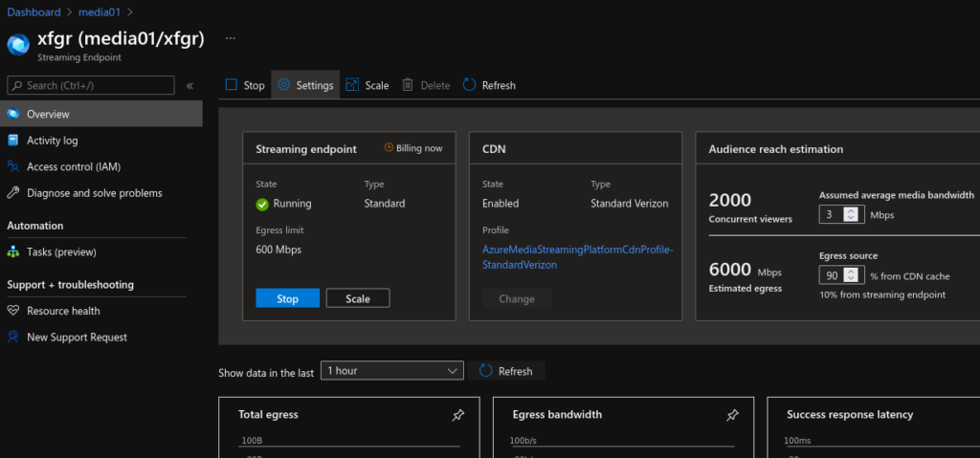Adjust the average media bandwidth stepper arrows
980x458 pixels.
[850, 215]
